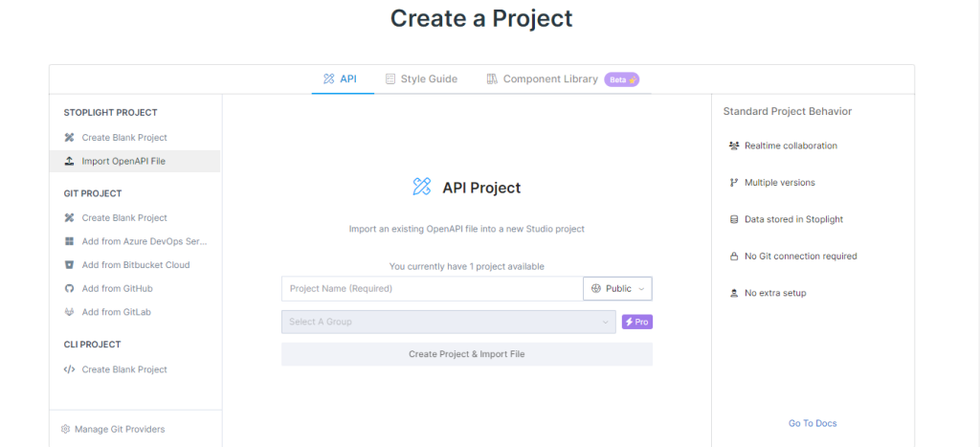Click the 'You currently have 1 project available' text
Viewport: 980px width, 447px height.
coord(467,266)
